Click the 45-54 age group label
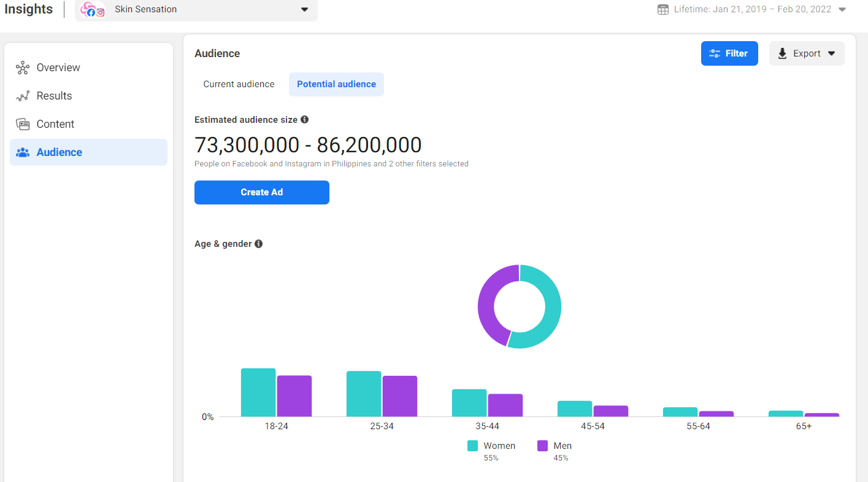The height and width of the screenshot is (482, 868). tap(593, 426)
